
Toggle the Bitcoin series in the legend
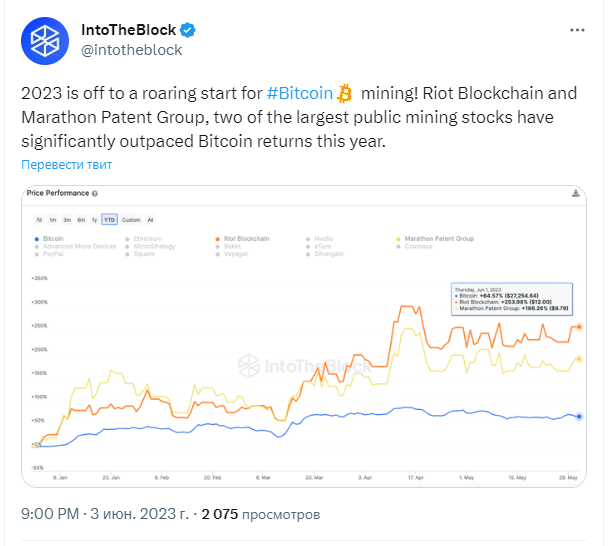pos(49,238)
